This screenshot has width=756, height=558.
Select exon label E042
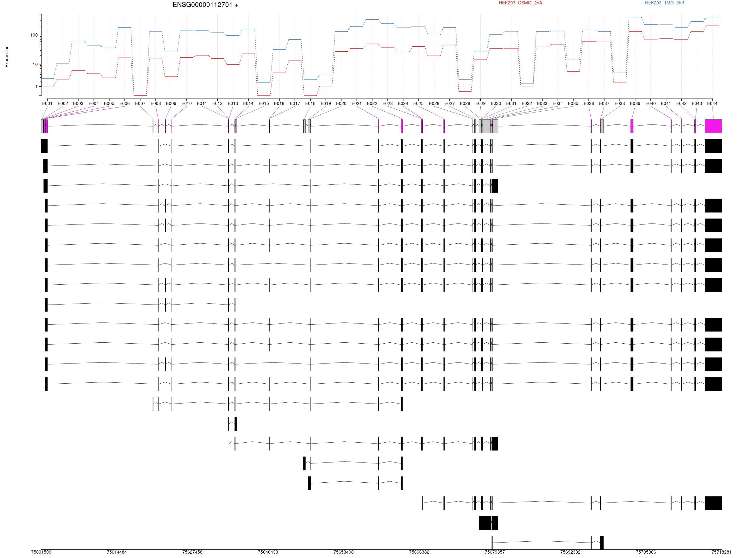click(x=681, y=104)
